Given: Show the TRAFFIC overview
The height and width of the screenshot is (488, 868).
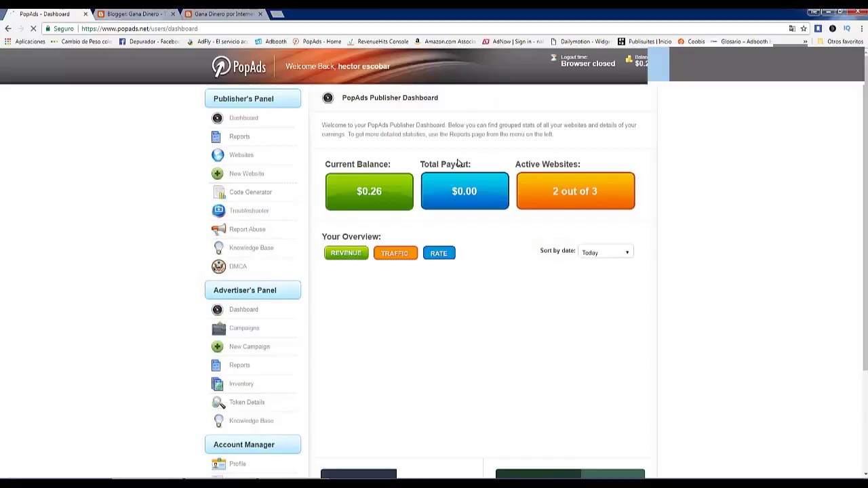Looking at the screenshot, I should click(395, 253).
